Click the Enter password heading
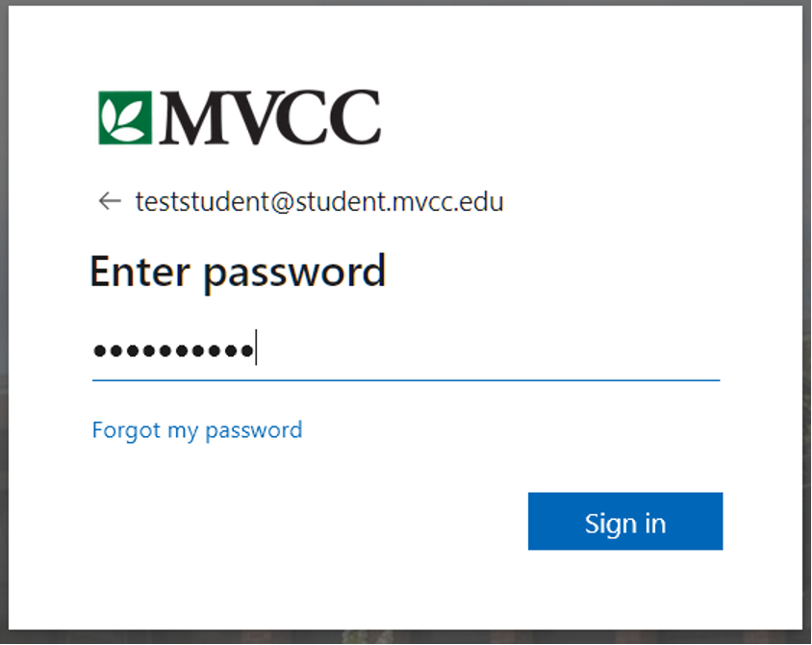This screenshot has height=645, width=812. 239,272
